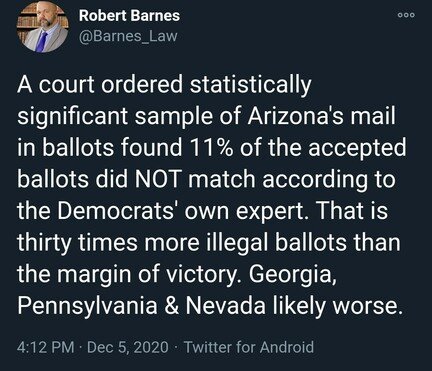Viewport: 432px width, 371px height.
Task: Open the Twitter for Android source link
Action: pyautogui.click(x=249, y=347)
